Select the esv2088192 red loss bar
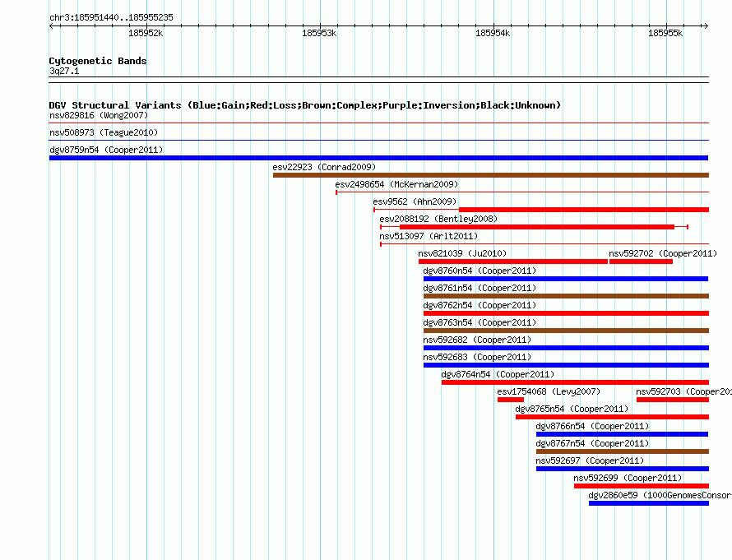 coord(537,227)
